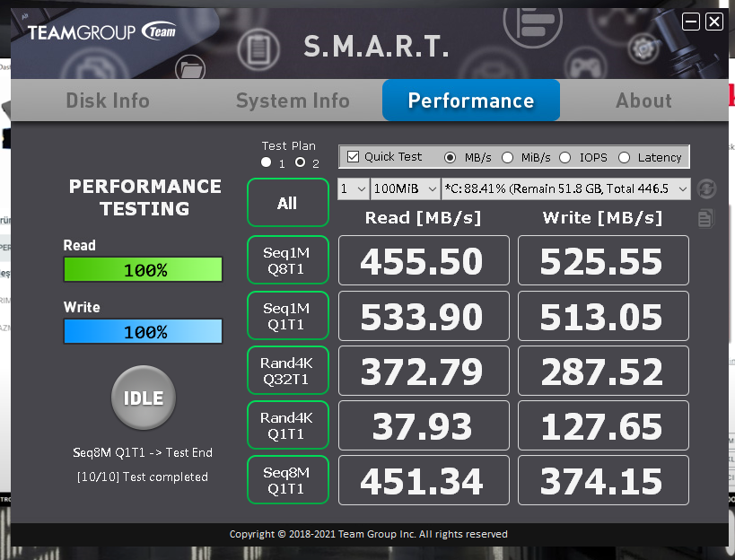This screenshot has width=735, height=560.
Task: Click the Team logo in header
Action: 160,31
